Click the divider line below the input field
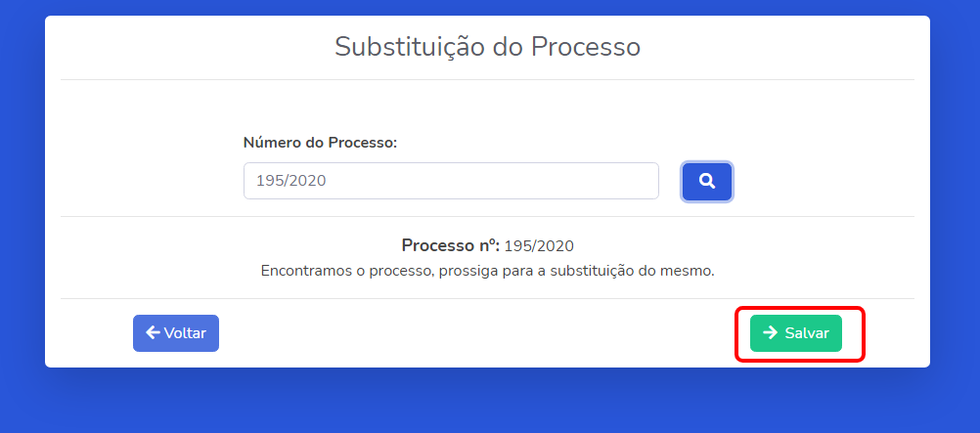This screenshot has height=433, width=980. coord(487,217)
